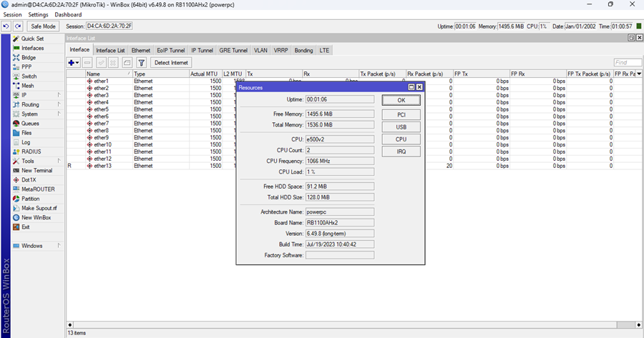Viewport: 644px width, 338px height.
Task: Open the Bridge menu item
Action: (29, 57)
